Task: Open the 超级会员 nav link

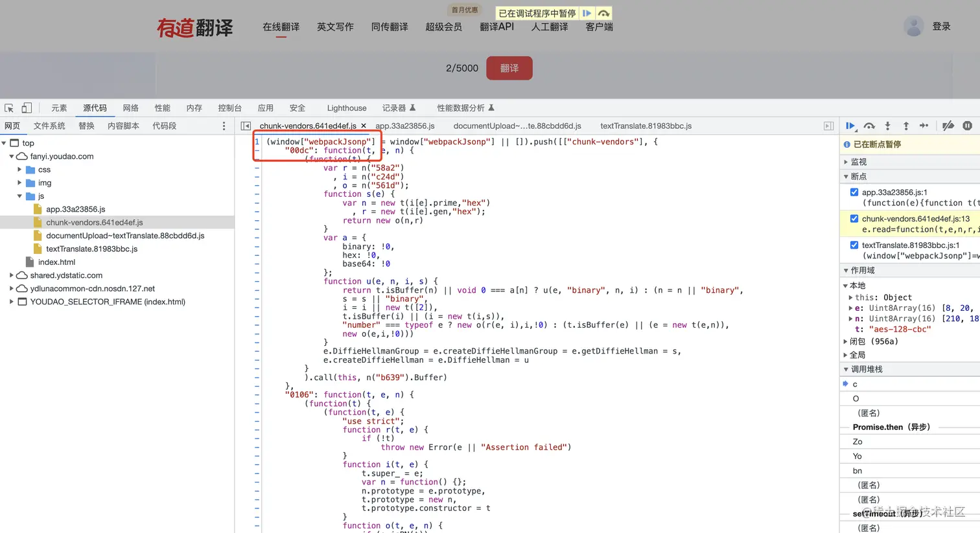Action: click(443, 27)
